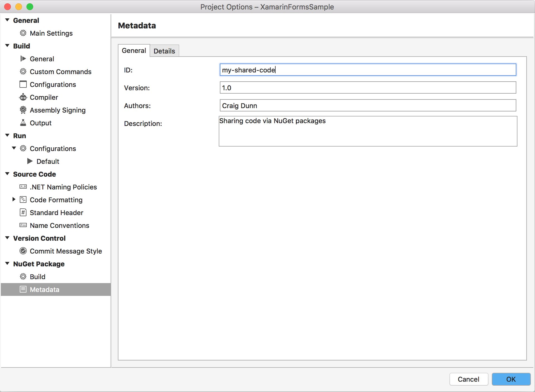Screen dimensions: 535x392
Task: Select the General metadata tab
Action: 134,51
